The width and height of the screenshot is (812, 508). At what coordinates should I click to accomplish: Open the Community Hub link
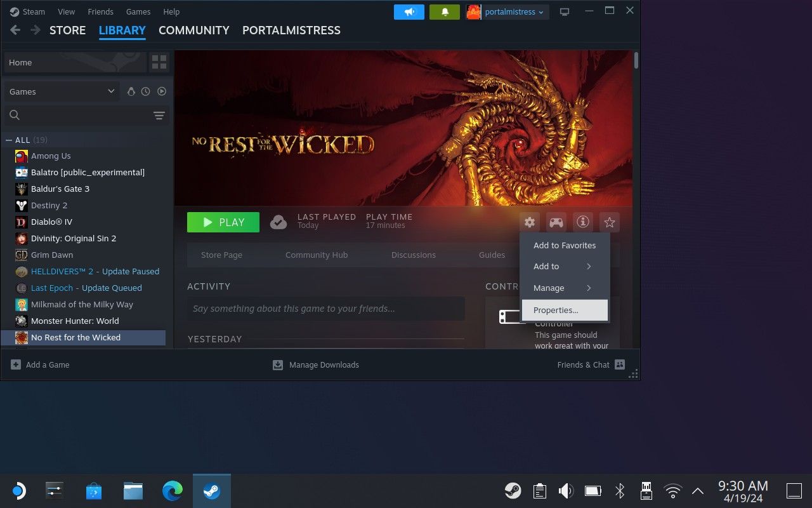pos(317,255)
